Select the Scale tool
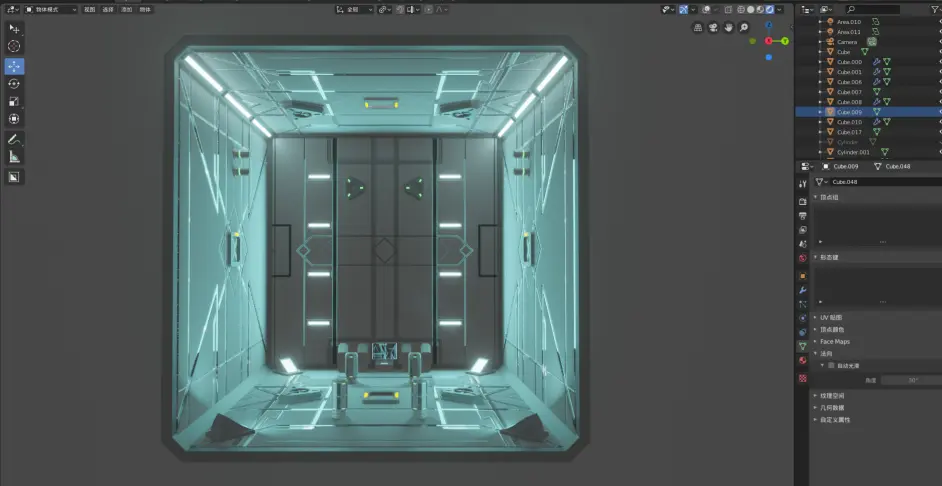This screenshot has height=486, width=942. (14, 101)
